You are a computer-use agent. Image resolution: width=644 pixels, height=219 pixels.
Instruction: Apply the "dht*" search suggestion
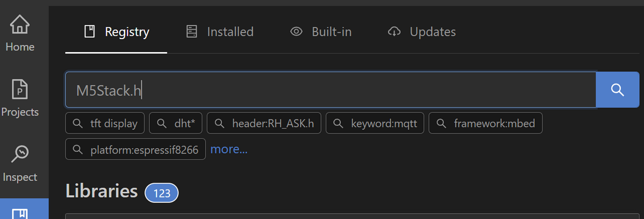coord(176,123)
